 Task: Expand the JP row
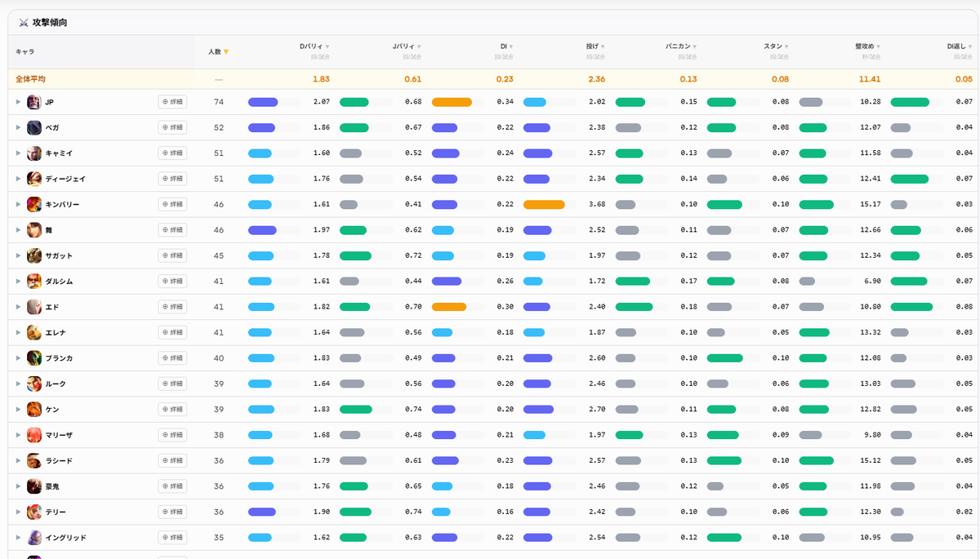tap(18, 102)
